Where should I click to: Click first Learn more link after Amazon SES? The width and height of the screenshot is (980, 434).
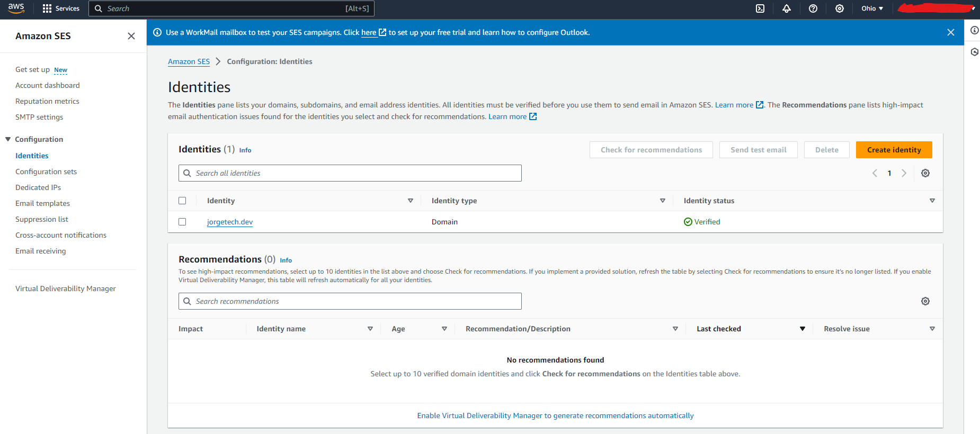[734, 105]
